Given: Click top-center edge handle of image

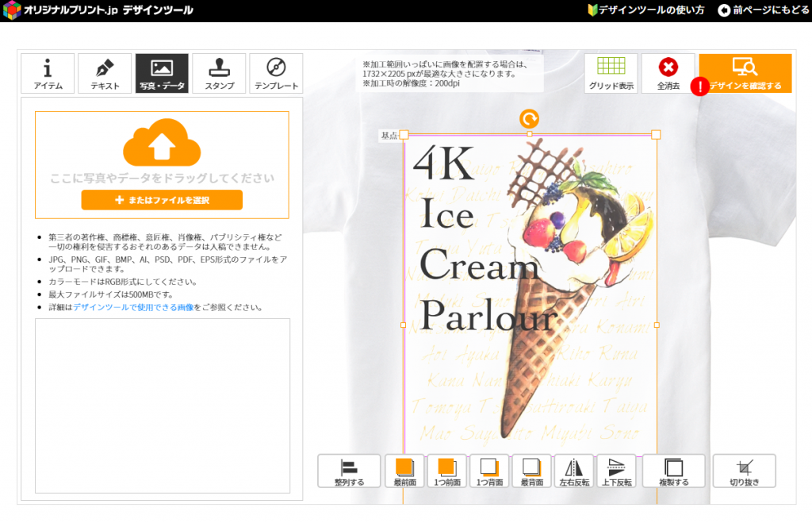Looking at the screenshot, I should [x=529, y=134].
